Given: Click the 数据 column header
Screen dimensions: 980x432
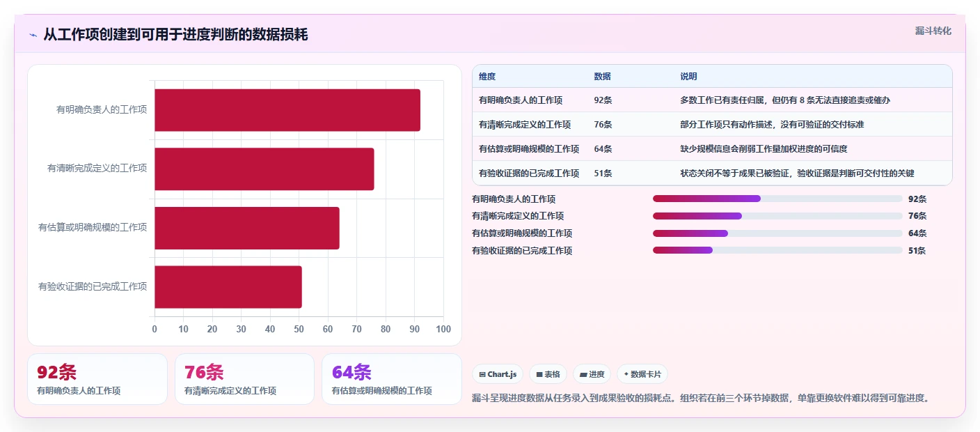Looking at the screenshot, I should pyautogui.click(x=602, y=77).
